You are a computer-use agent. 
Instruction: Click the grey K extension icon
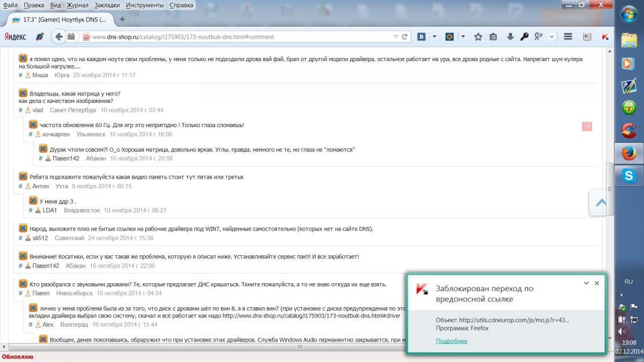click(x=587, y=37)
